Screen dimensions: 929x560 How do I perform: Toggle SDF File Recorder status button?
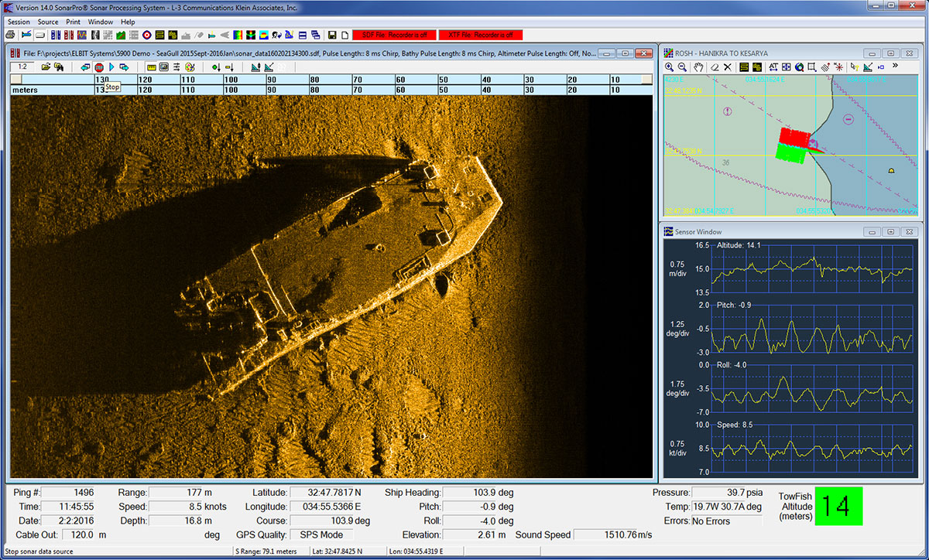(x=394, y=35)
